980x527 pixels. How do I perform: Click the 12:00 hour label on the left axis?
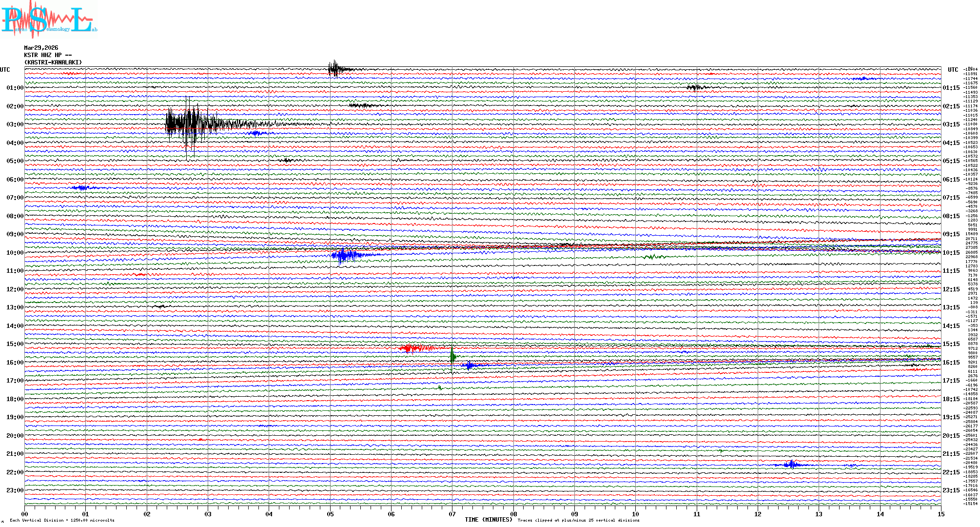(15, 289)
